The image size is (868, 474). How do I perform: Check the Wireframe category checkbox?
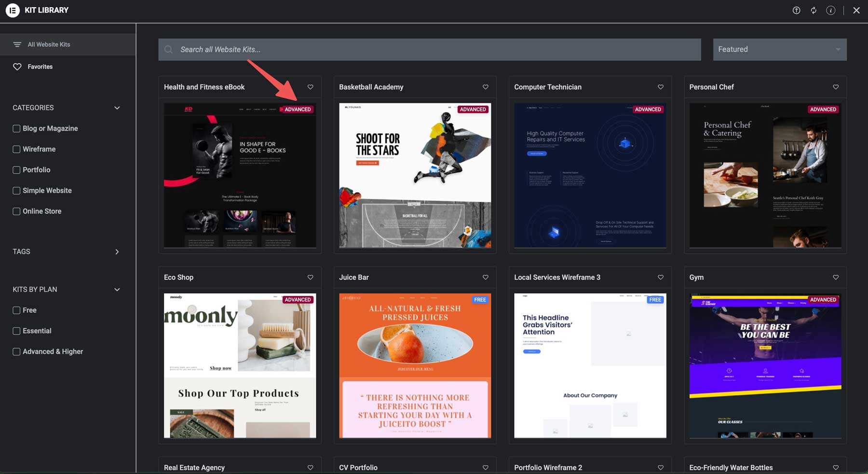pos(16,149)
